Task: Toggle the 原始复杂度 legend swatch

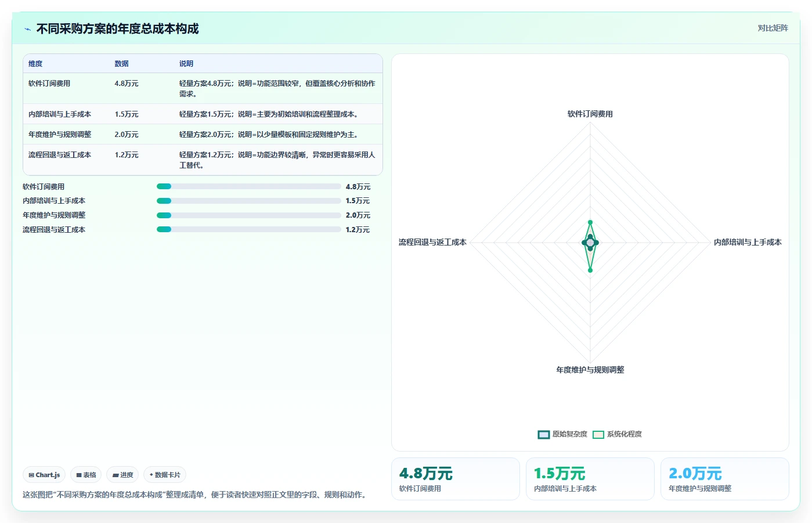Action: (x=543, y=434)
